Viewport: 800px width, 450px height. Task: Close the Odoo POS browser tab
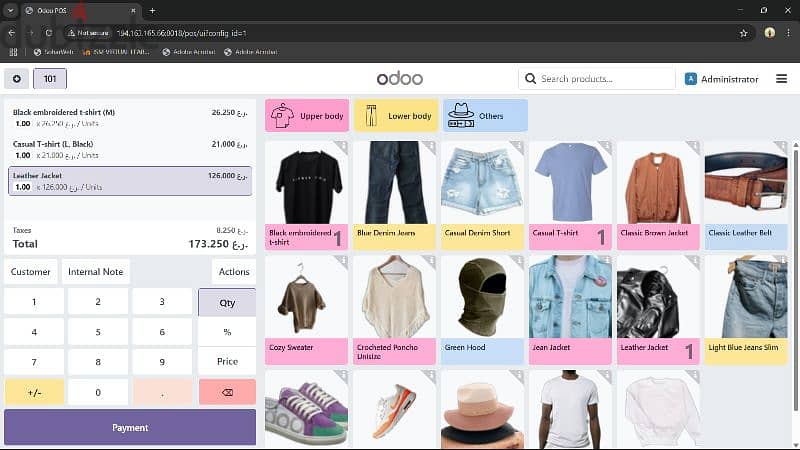pyautogui.click(x=133, y=10)
